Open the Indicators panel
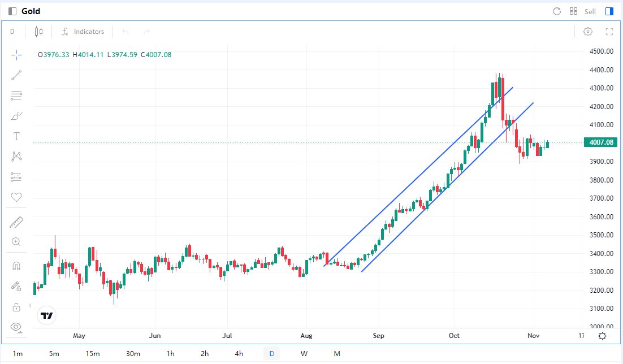 (83, 32)
